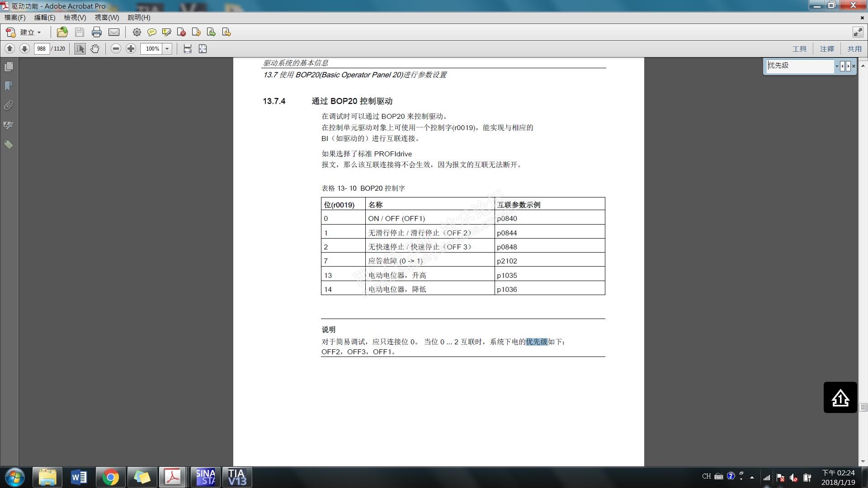The height and width of the screenshot is (488, 868).
Task: Click the open file folder icon
Action: click(x=62, y=32)
